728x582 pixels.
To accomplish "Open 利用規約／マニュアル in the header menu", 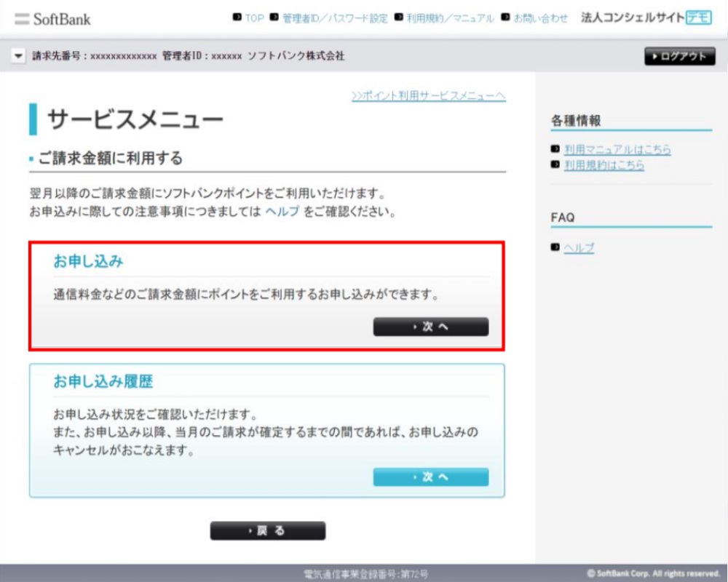I will point(452,20).
